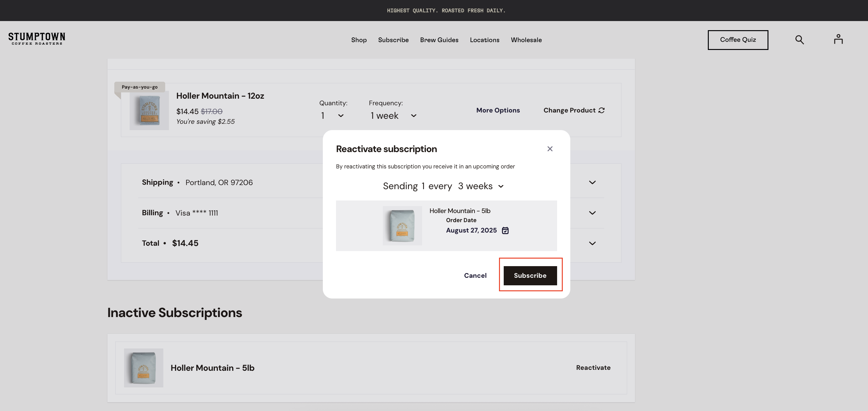
Task: Click the $17.00 strikethrough price
Action: [x=212, y=111]
